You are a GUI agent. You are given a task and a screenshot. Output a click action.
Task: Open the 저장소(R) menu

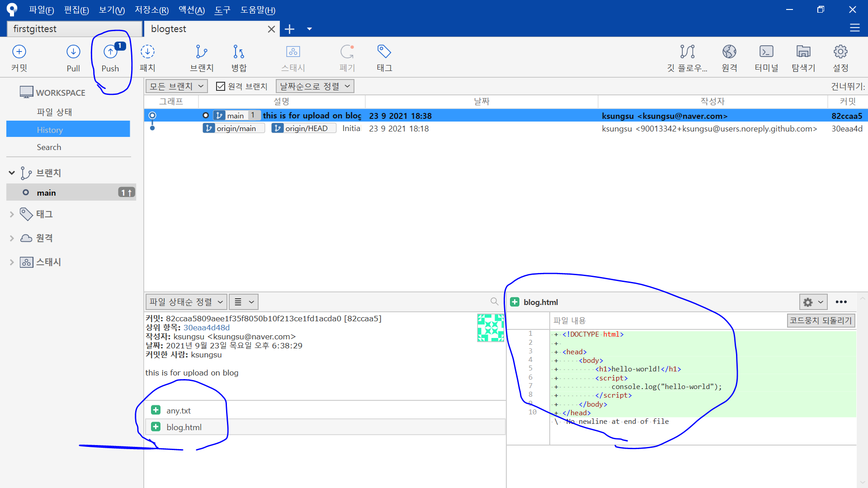pos(151,10)
